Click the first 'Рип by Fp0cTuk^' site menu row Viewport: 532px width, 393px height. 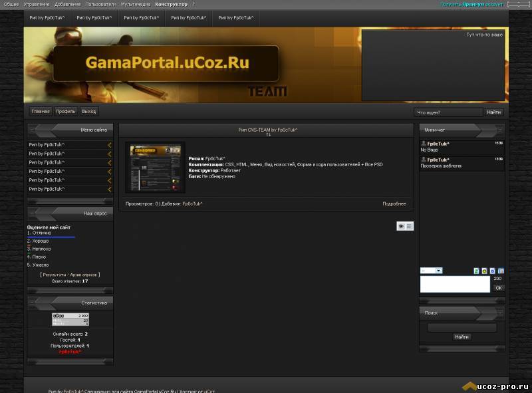click(70, 145)
